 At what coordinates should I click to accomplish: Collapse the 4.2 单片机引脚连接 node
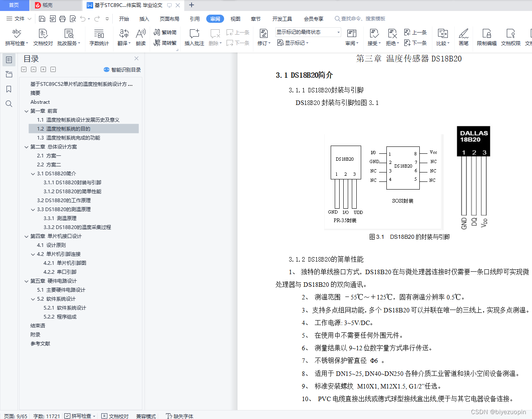[x=33, y=254]
